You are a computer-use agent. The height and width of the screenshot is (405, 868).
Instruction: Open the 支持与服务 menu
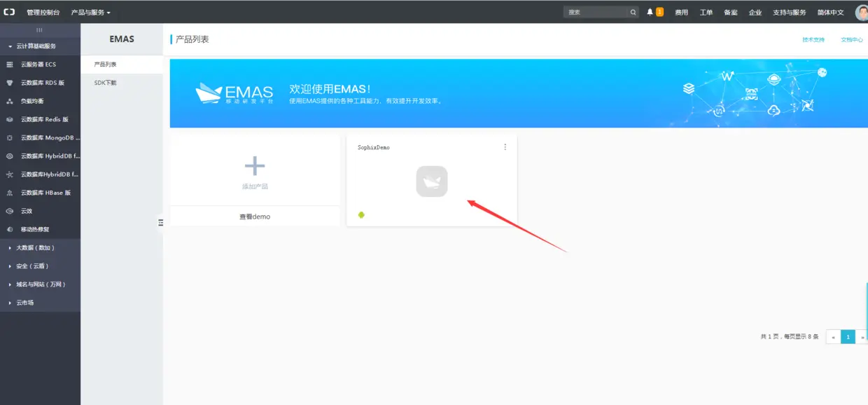pos(789,13)
